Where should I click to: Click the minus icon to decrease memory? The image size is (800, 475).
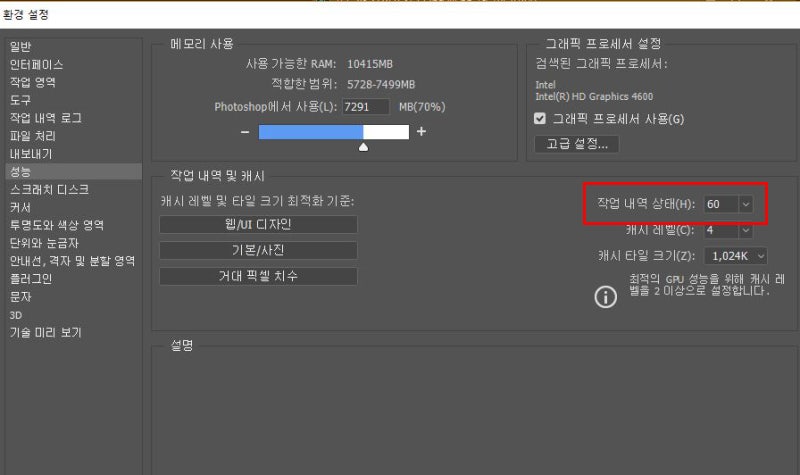245,132
